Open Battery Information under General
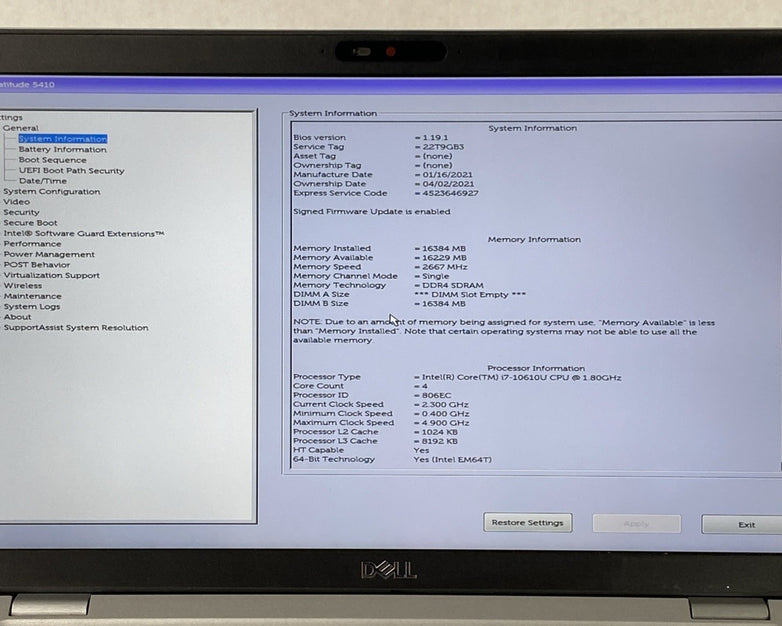The width and height of the screenshot is (782, 626). click(62, 150)
